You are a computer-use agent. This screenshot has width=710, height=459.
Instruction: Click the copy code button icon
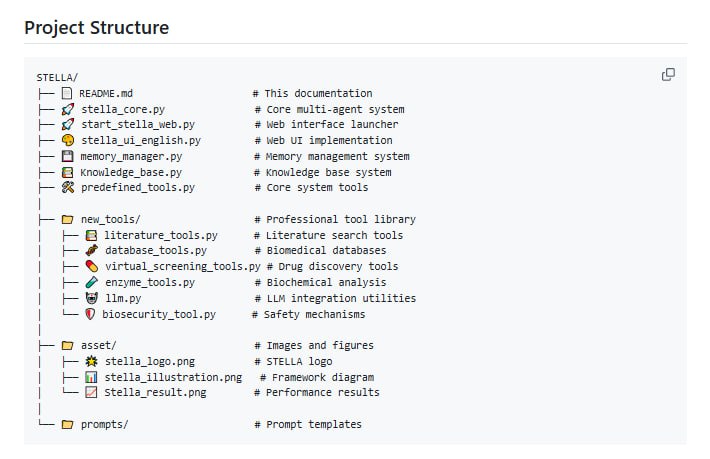tap(668, 75)
